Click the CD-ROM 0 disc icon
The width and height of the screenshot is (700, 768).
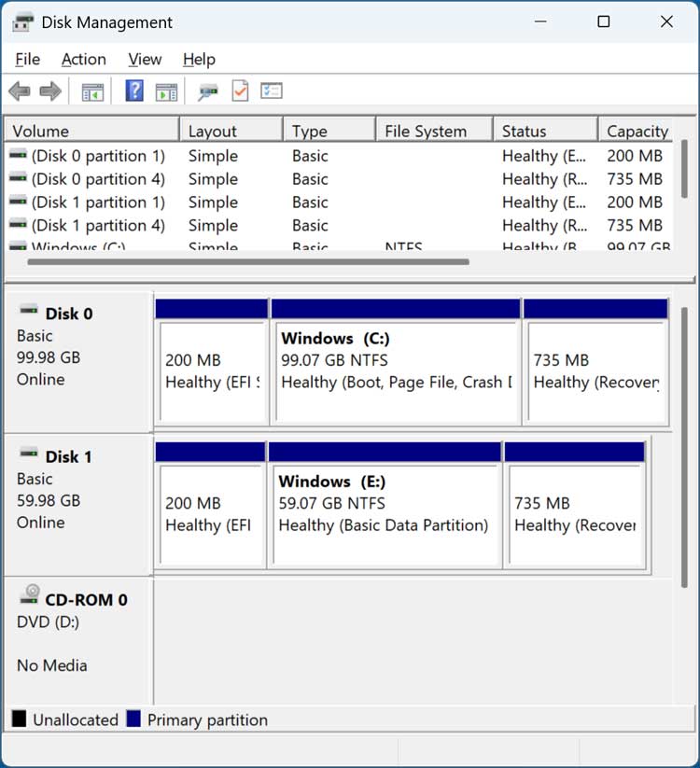pos(29,593)
